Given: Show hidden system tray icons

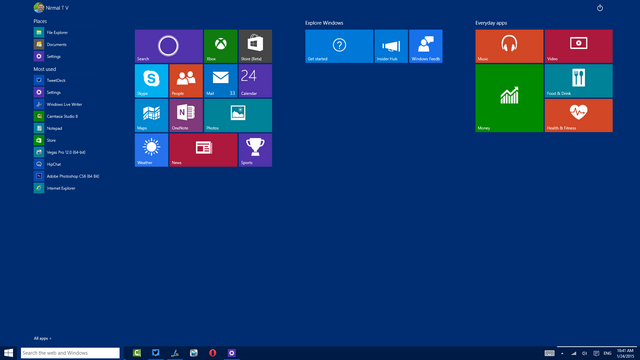Looking at the screenshot, I should [562, 353].
